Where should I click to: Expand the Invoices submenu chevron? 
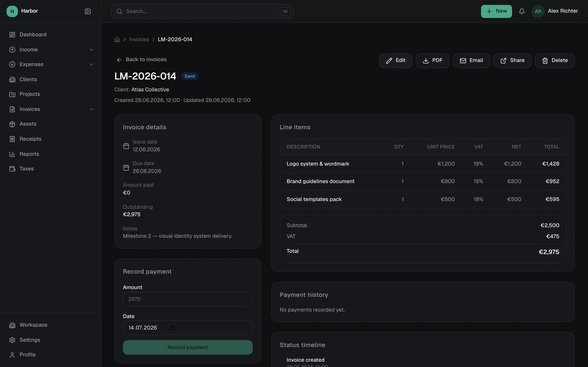point(91,109)
